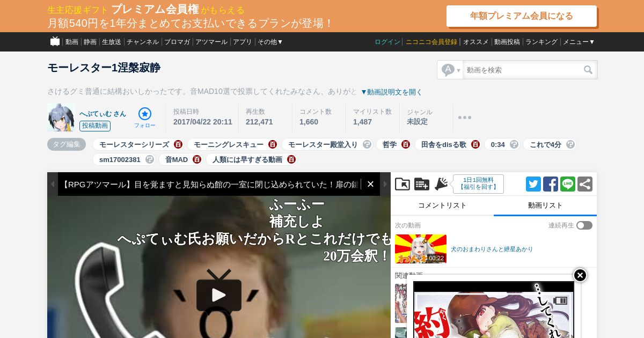Click uploader avatar image
This screenshot has width=644, height=338.
[61, 117]
